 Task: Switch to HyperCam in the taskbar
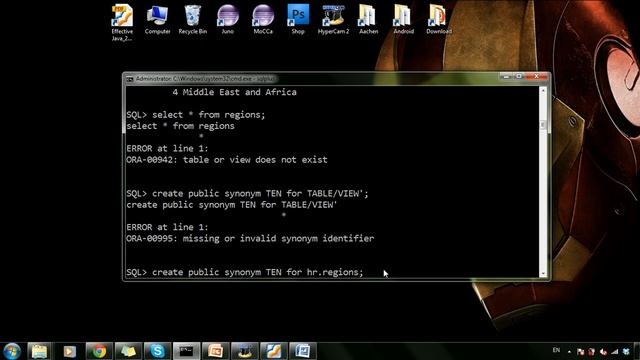point(244,351)
